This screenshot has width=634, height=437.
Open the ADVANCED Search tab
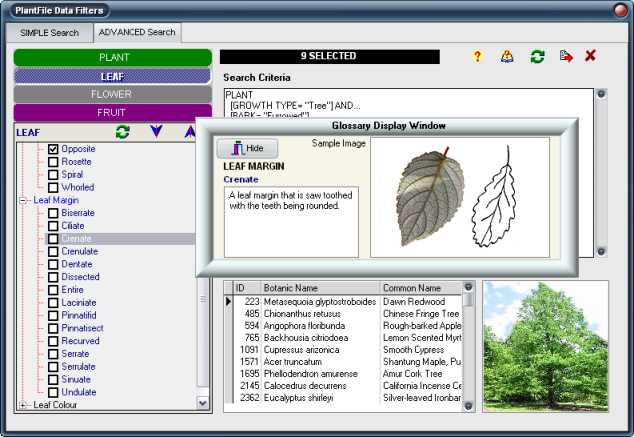point(138,32)
